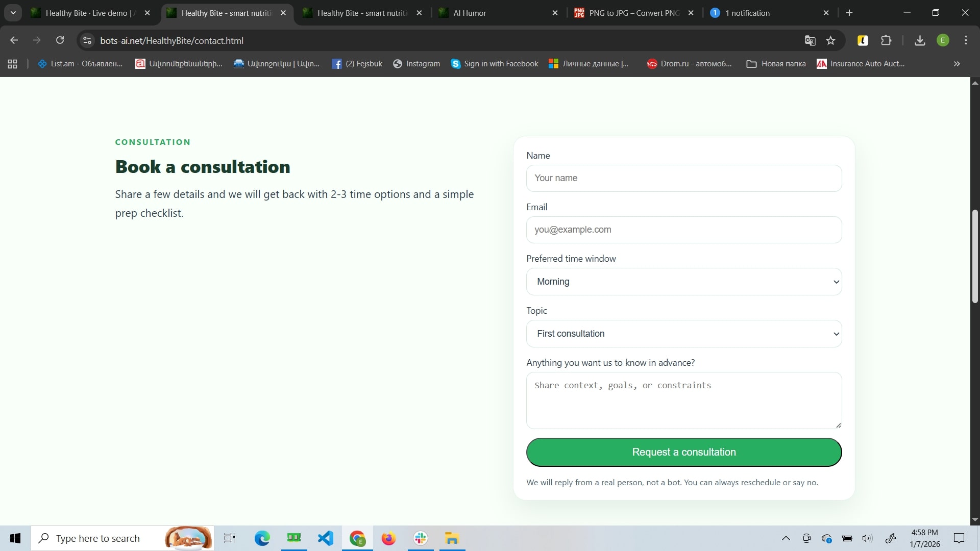Open the Instagram bookmark
This screenshot has height=551, width=980.
click(416, 64)
